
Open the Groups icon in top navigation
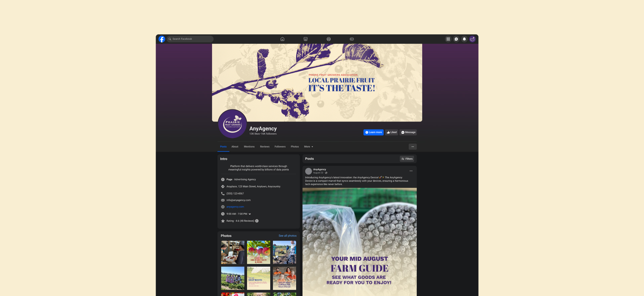pyautogui.click(x=329, y=39)
